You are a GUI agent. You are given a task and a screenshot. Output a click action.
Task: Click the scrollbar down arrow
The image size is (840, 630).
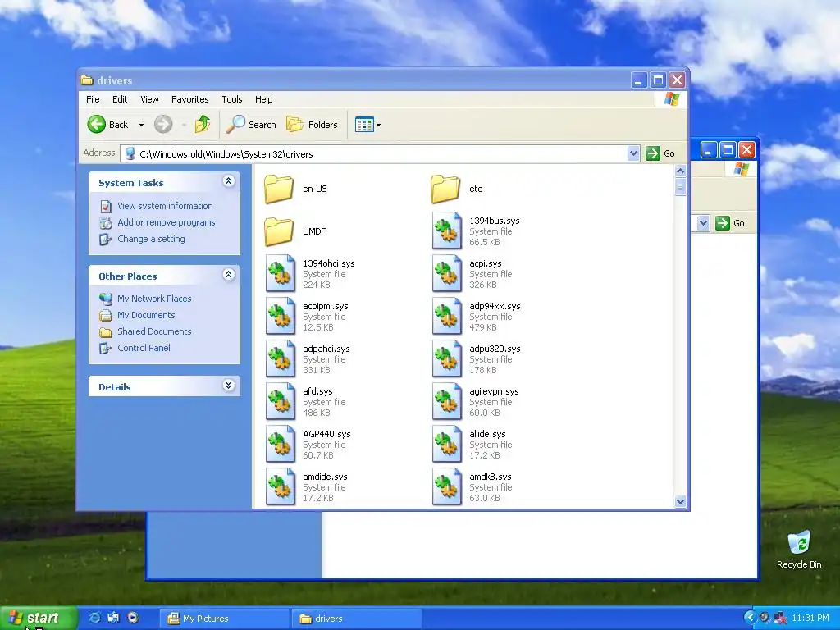[680, 501]
